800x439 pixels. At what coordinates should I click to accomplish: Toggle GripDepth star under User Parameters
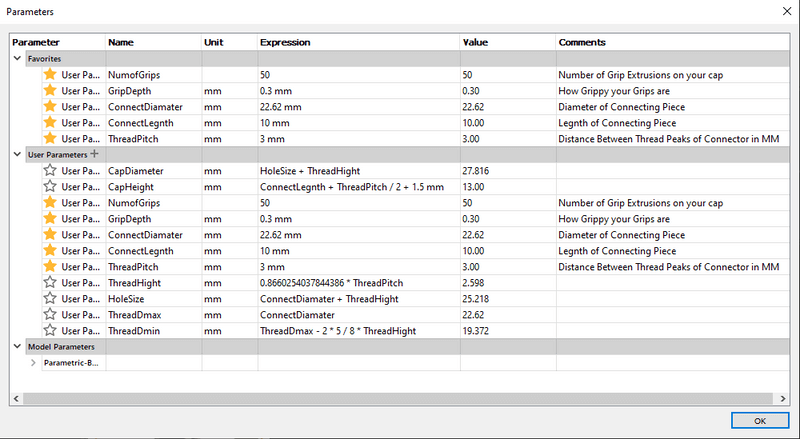(49, 218)
